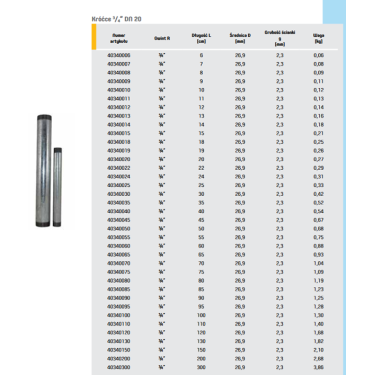This screenshot has height=375, width=375.
Task: Select article number 40340085
Action: coord(119,289)
